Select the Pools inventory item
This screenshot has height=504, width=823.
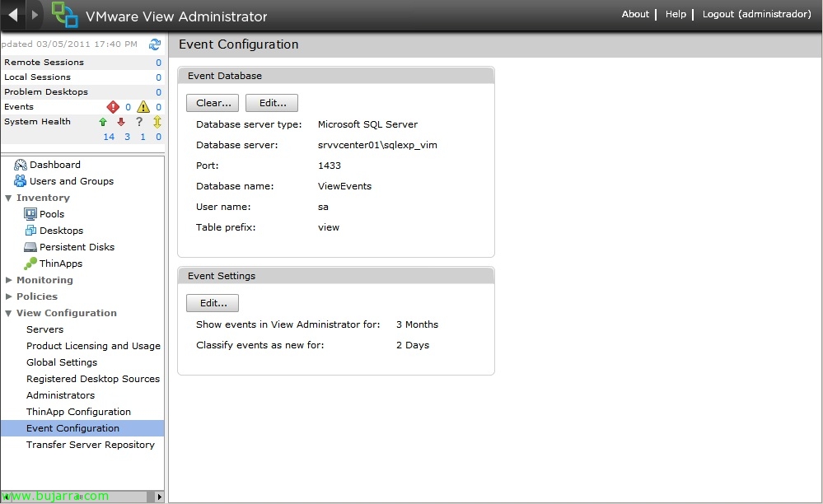click(x=51, y=214)
